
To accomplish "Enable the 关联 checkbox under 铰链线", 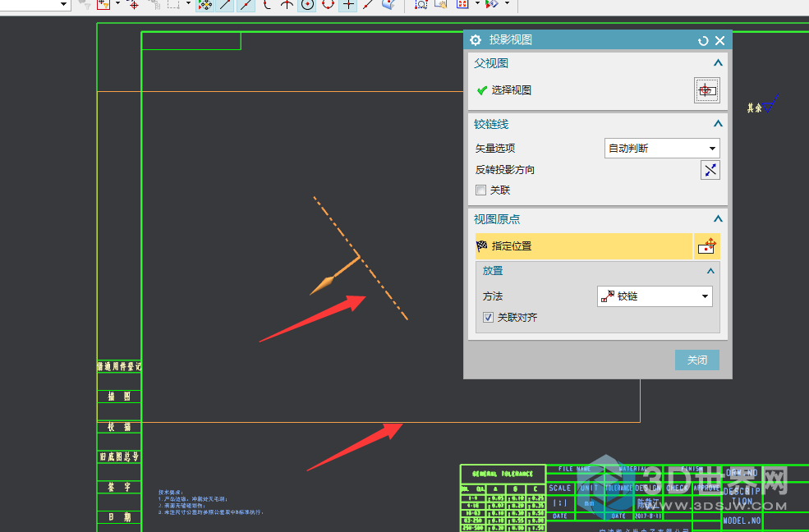I will (x=480, y=190).
